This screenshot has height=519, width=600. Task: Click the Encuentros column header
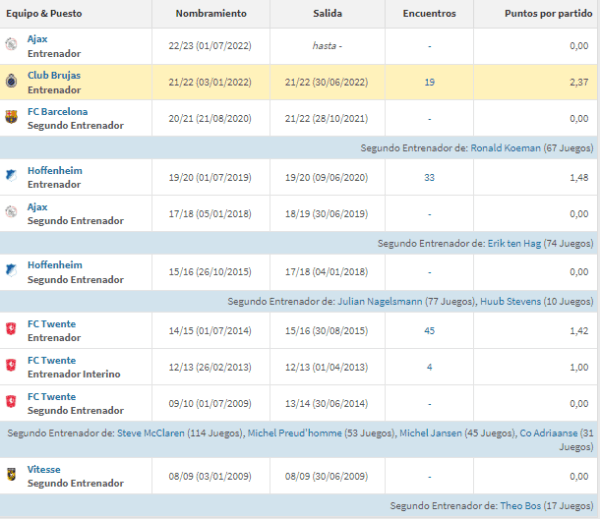coord(429,14)
